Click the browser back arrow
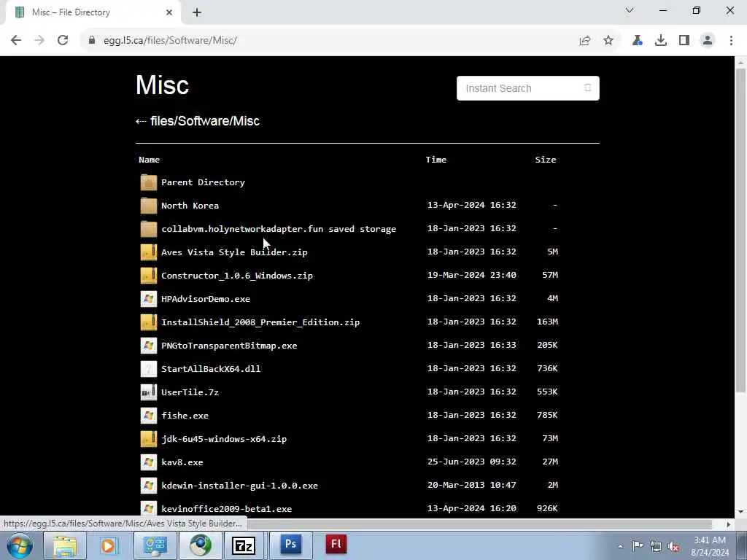 (16, 41)
